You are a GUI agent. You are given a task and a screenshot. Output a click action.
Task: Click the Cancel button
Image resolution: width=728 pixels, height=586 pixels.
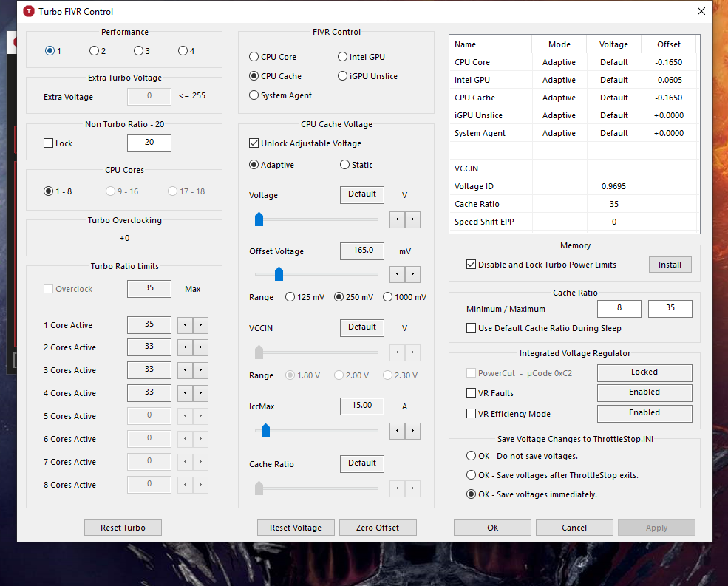(574, 528)
